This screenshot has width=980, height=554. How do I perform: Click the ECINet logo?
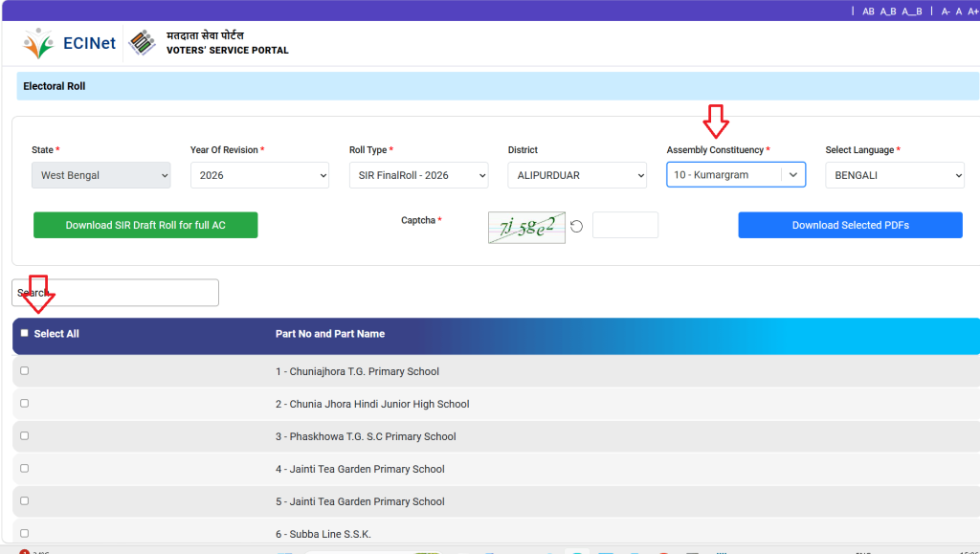click(89, 42)
